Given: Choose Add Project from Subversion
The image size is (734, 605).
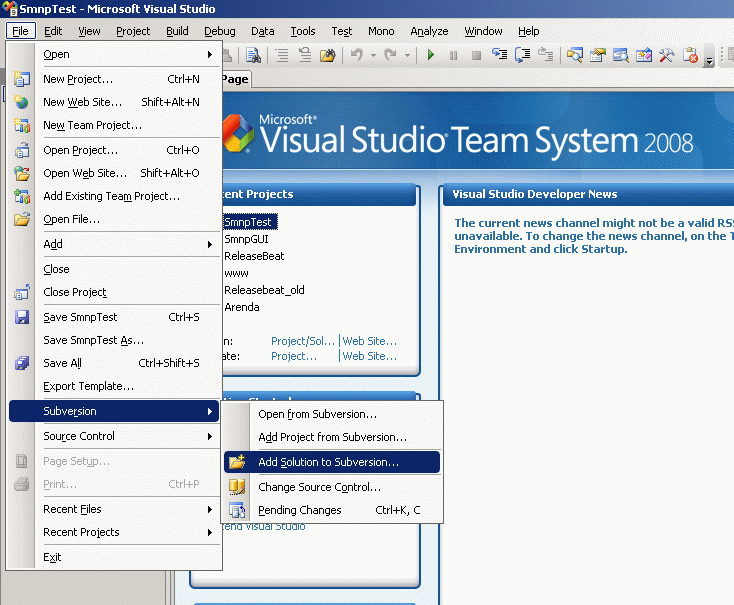Looking at the screenshot, I should pos(332,437).
